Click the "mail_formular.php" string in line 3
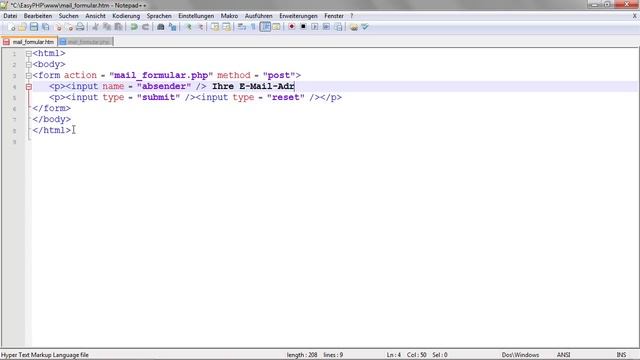This screenshot has height=360, width=640. pyautogui.click(x=161, y=76)
